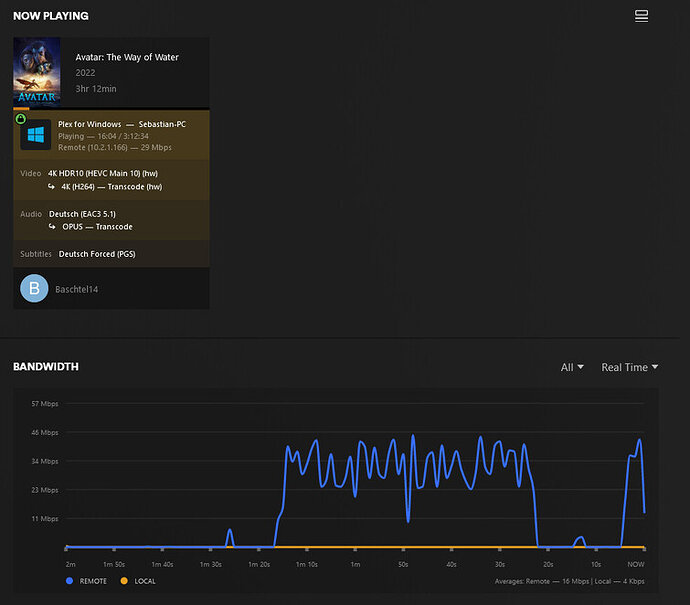
Task: Click the BANDWIDTH heading
Action: point(46,367)
